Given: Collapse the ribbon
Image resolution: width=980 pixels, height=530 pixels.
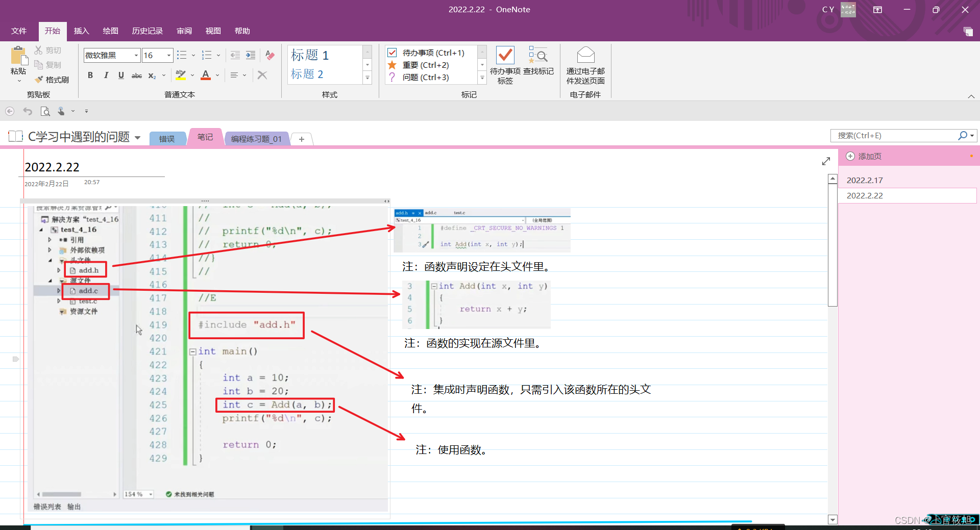Looking at the screenshot, I should click(x=971, y=96).
